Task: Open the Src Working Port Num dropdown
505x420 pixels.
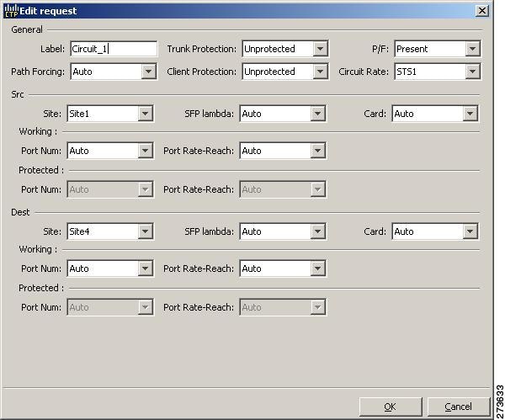Action: click(x=110, y=151)
